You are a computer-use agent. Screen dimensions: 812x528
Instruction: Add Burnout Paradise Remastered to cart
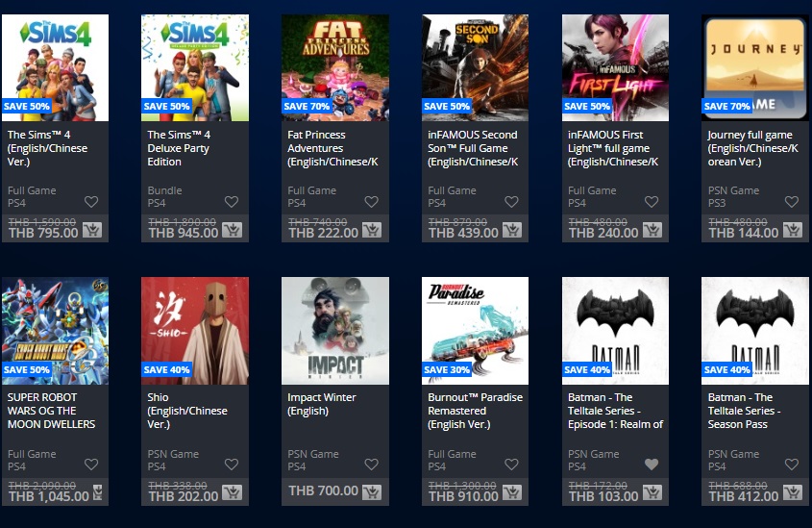point(512,492)
